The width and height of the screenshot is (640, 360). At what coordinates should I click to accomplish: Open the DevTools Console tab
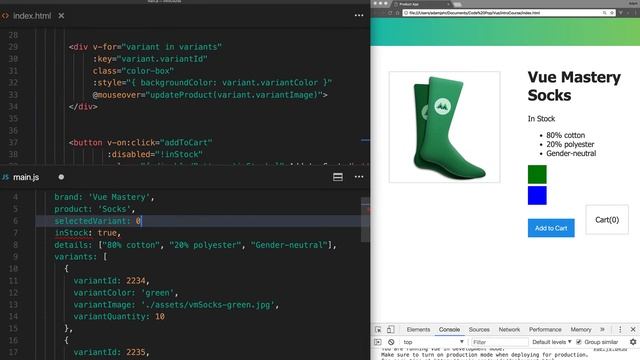tap(449, 329)
